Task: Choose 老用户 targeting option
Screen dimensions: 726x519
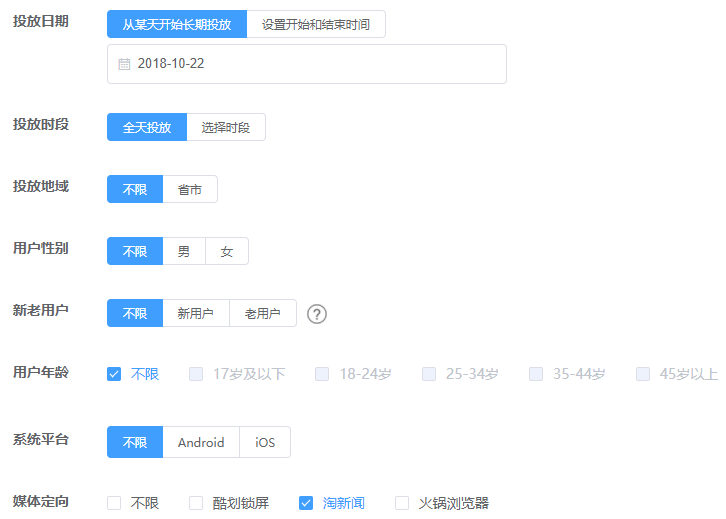Action: click(x=263, y=313)
